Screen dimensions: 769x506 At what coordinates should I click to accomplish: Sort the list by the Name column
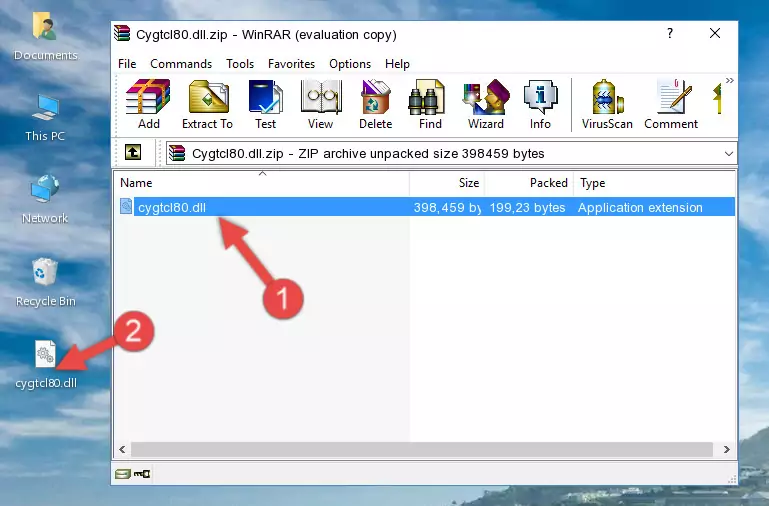pos(262,183)
